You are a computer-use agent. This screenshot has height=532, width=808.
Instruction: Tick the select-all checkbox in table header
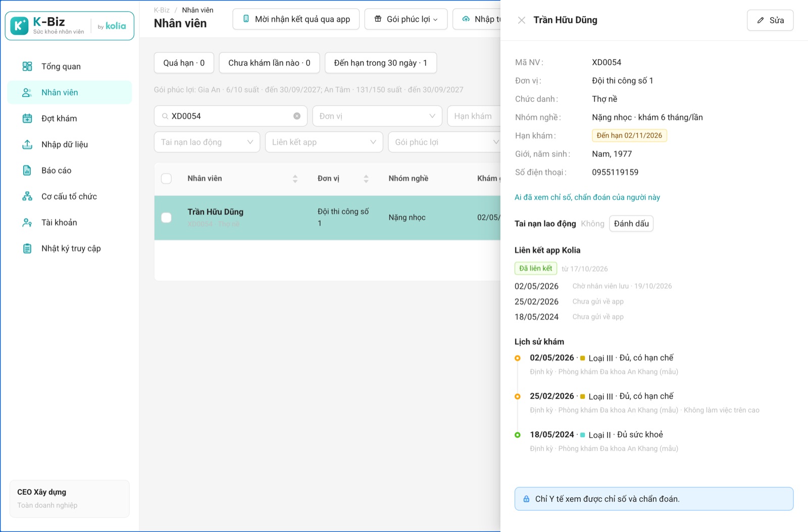pos(166,178)
